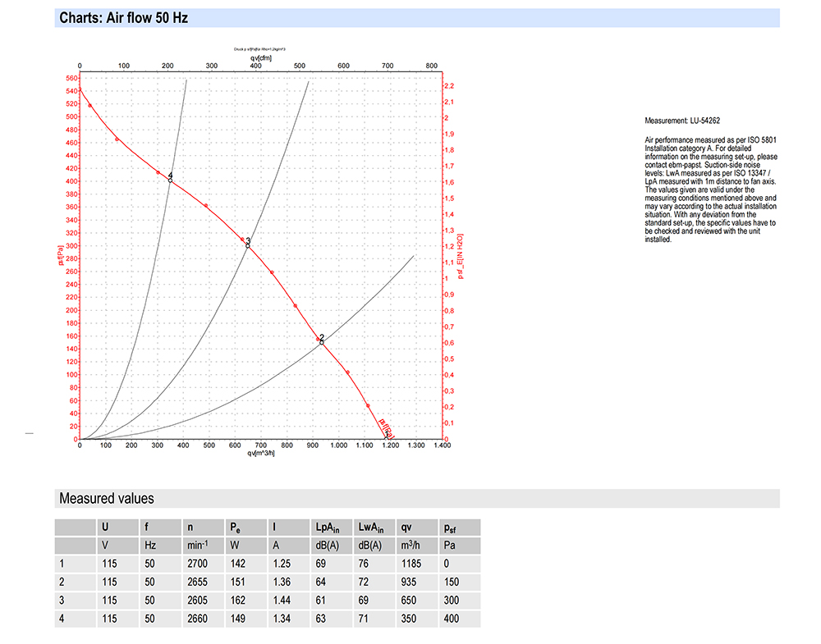
Task: Click the 1185 m³/h airflow value
Action: tap(411, 564)
